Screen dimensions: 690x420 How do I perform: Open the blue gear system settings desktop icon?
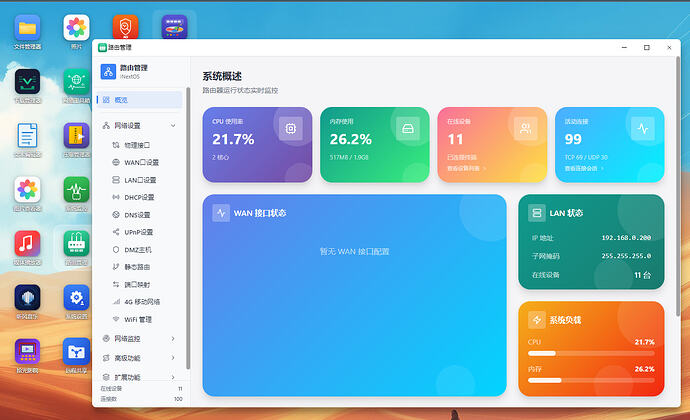76,298
